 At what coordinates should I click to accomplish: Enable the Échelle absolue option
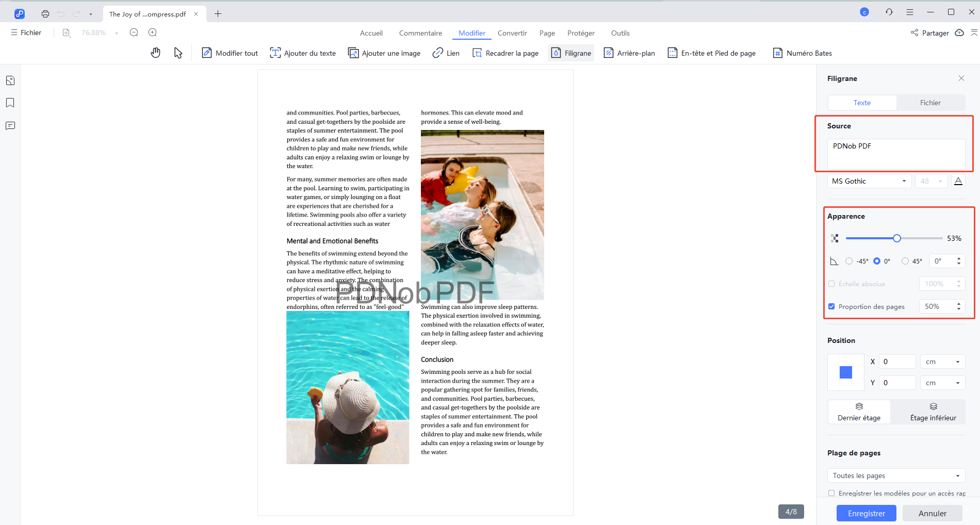pyautogui.click(x=831, y=284)
